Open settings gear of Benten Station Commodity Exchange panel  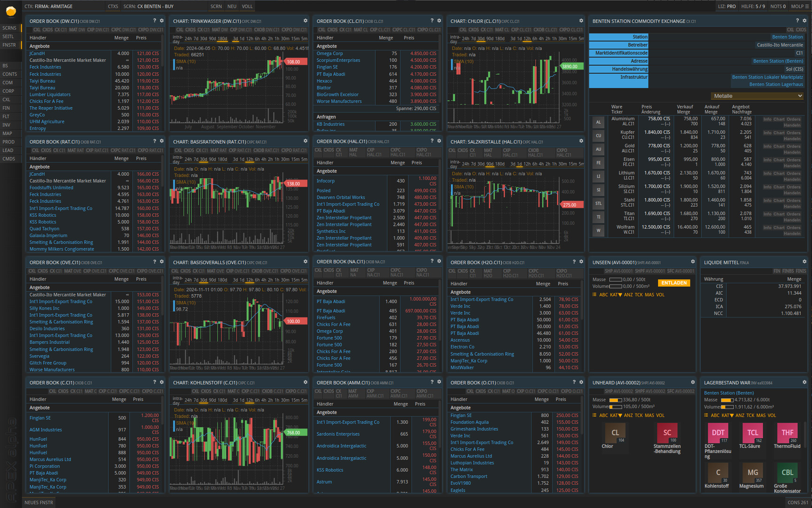pos(804,21)
